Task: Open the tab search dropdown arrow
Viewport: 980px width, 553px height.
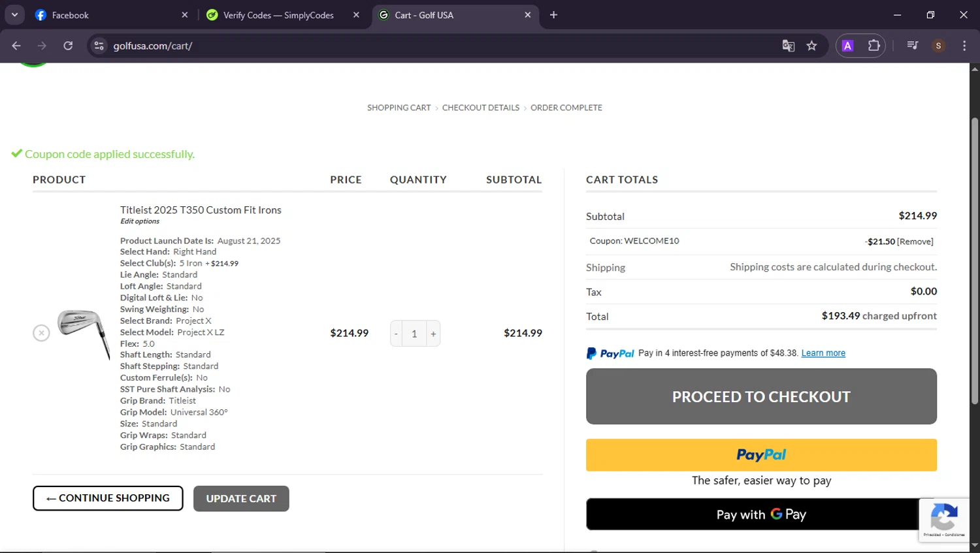Action: (14, 15)
